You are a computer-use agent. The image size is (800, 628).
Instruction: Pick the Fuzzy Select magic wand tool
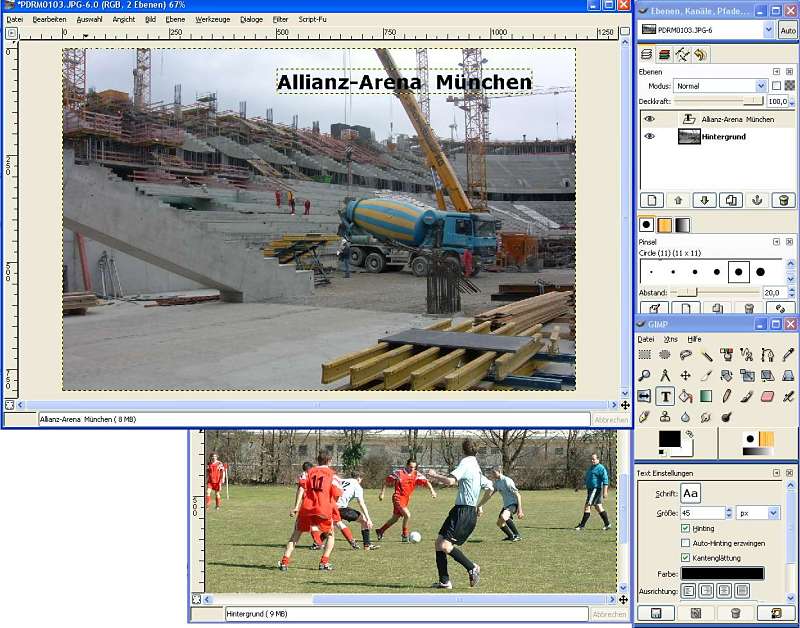click(706, 355)
